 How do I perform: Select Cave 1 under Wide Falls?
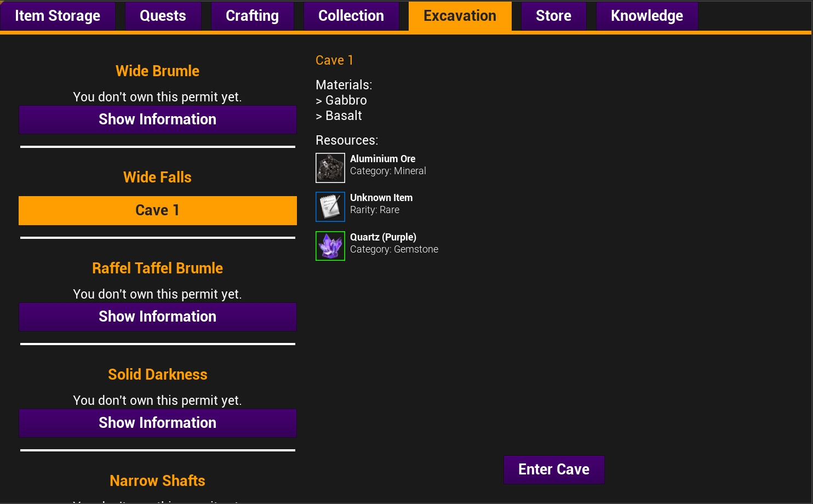click(x=158, y=210)
